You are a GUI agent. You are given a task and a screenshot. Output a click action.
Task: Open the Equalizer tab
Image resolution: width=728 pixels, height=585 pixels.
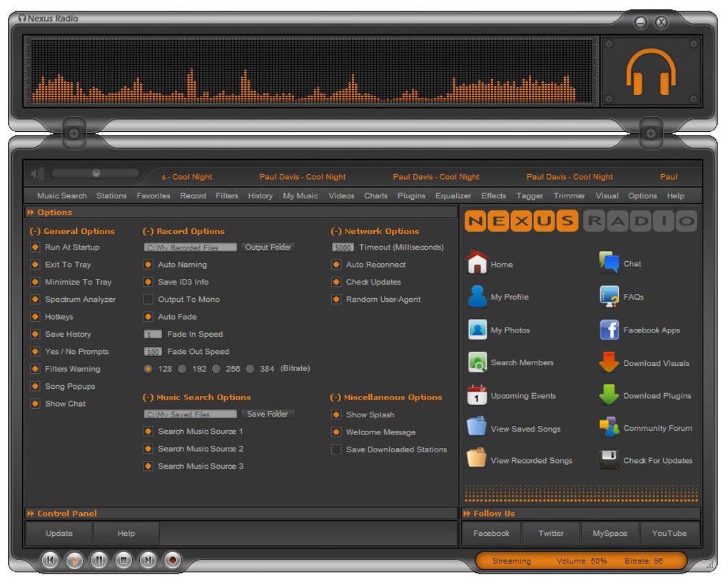tap(453, 195)
